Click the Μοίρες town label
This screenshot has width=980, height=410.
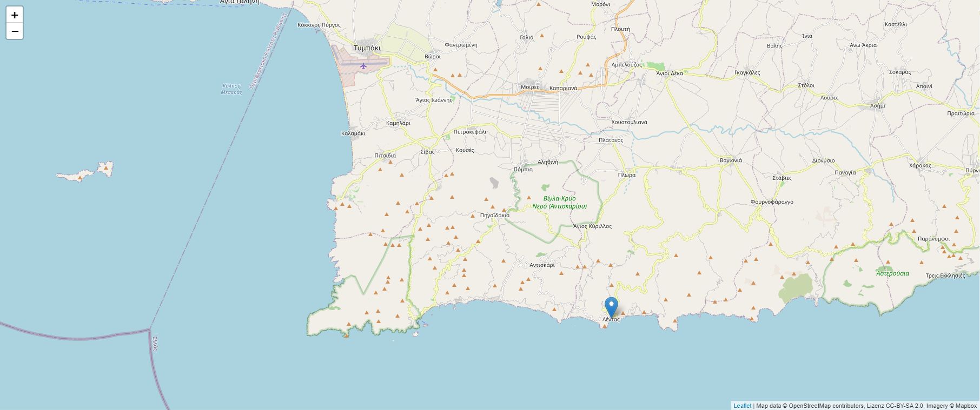pyautogui.click(x=530, y=87)
